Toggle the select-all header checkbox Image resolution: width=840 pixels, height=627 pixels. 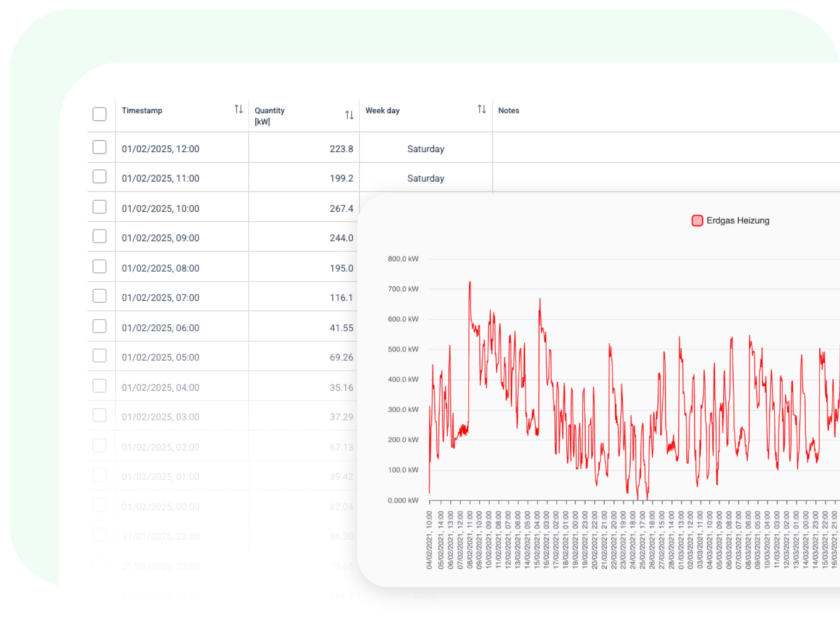coord(99,114)
